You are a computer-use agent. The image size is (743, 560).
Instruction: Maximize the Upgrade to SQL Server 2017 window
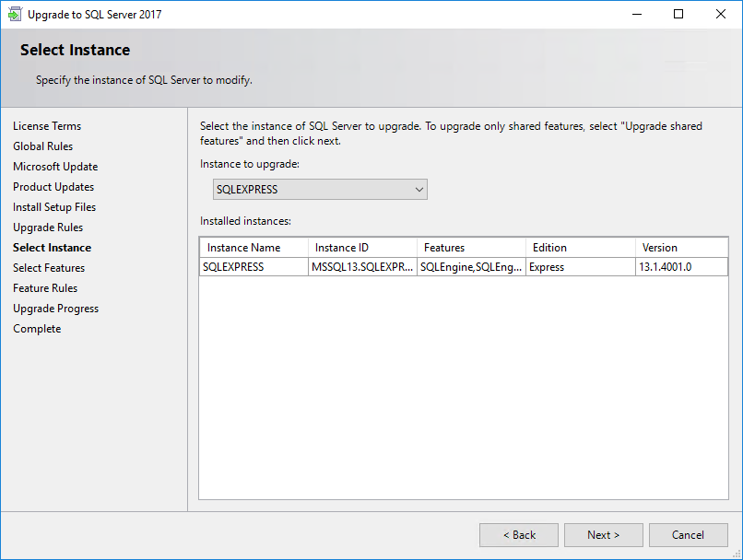pyautogui.click(x=678, y=14)
